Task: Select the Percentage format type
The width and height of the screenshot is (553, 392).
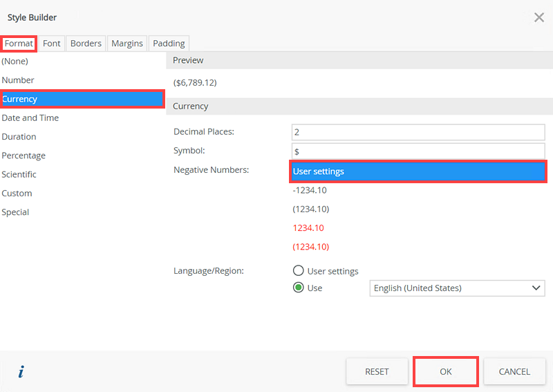Action: click(24, 156)
